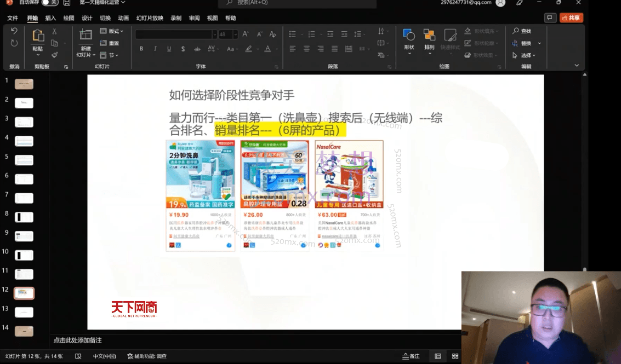Click the font size field showing 48
621x364 pixels.
tap(225, 34)
